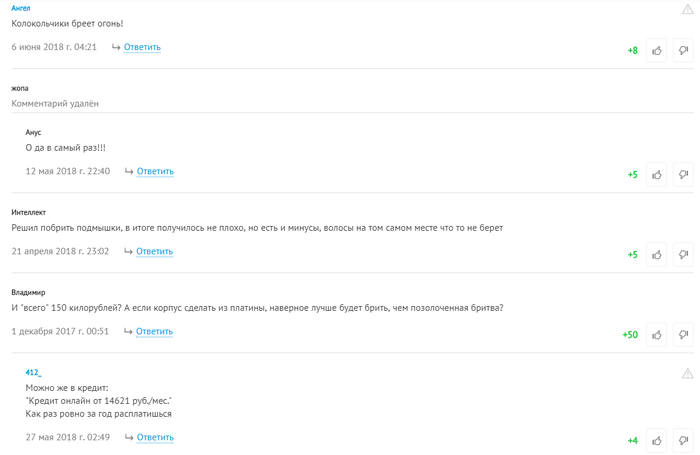The image size is (700, 455).
Task: Dislike Ангел's comment about Колокольчики
Action: click(x=683, y=50)
